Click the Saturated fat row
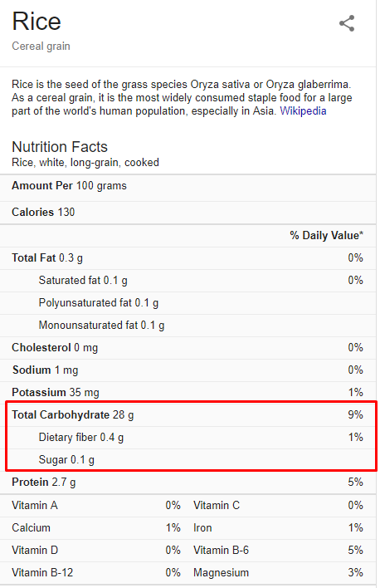Screen dimensions: 380x588 [188, 281]
